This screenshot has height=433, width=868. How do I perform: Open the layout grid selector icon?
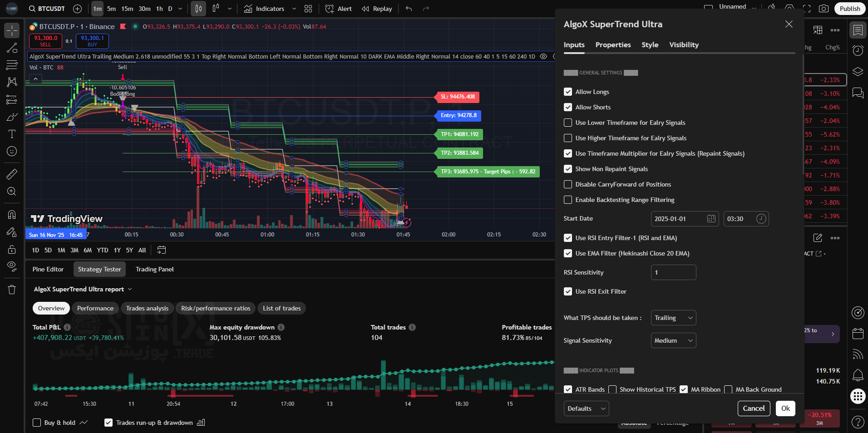pyautogui.click(x=308, y=9)
